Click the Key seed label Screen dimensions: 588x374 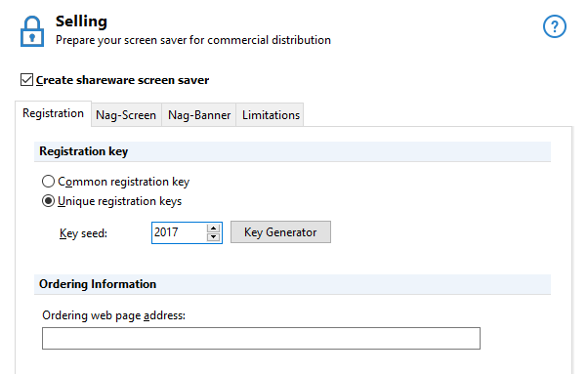(x=83, y=233)
